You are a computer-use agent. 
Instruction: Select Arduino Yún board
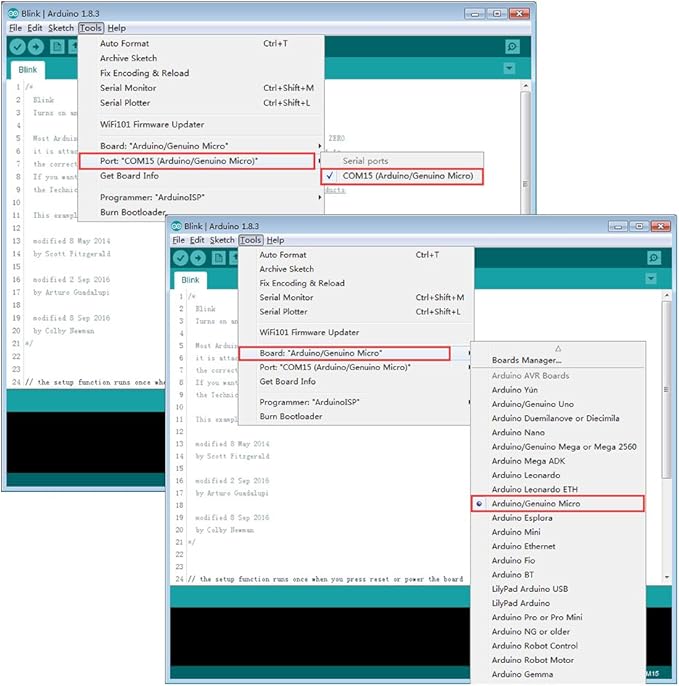pos(558,390)
